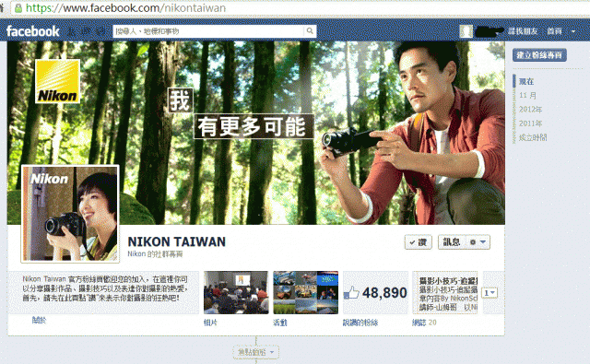Image resolution: width=590 pixels, height=364 pixels.
Task: Click the 活動 label link
Action: (x=280, y=323)
